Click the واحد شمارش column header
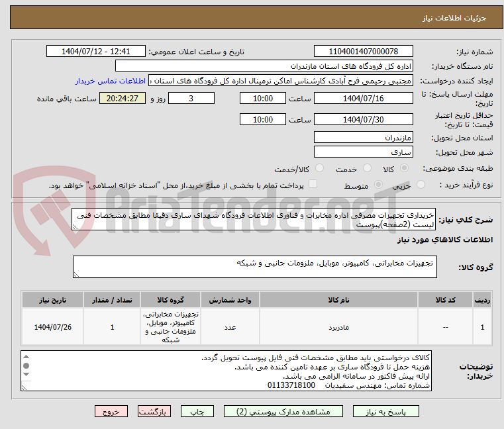 point(230,300)
